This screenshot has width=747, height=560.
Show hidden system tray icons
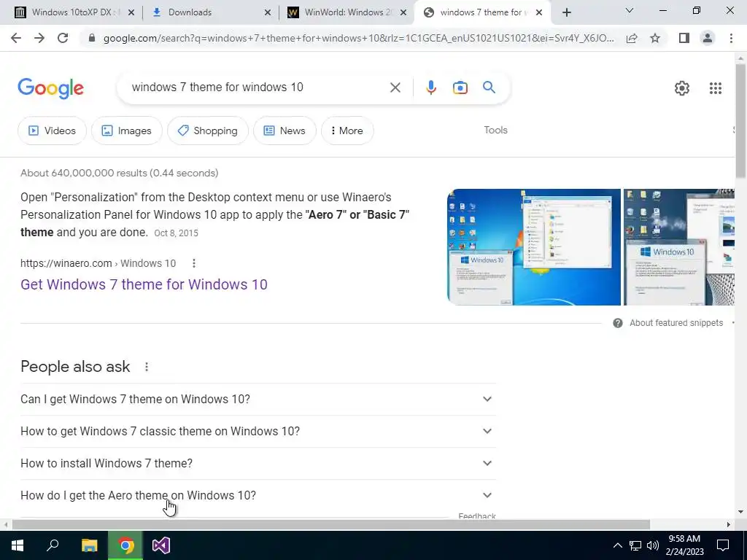point(617,545)
